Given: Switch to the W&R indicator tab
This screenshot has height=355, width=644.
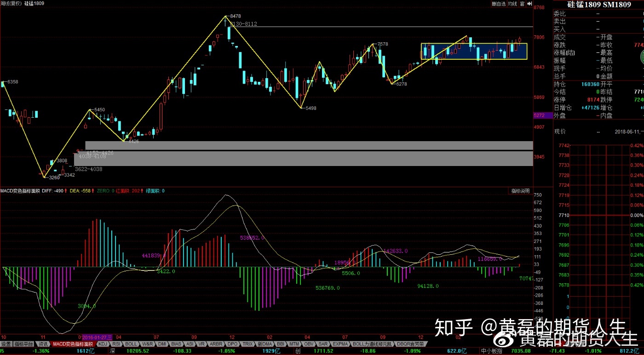Looking at the screenshot, I should 147,344.
